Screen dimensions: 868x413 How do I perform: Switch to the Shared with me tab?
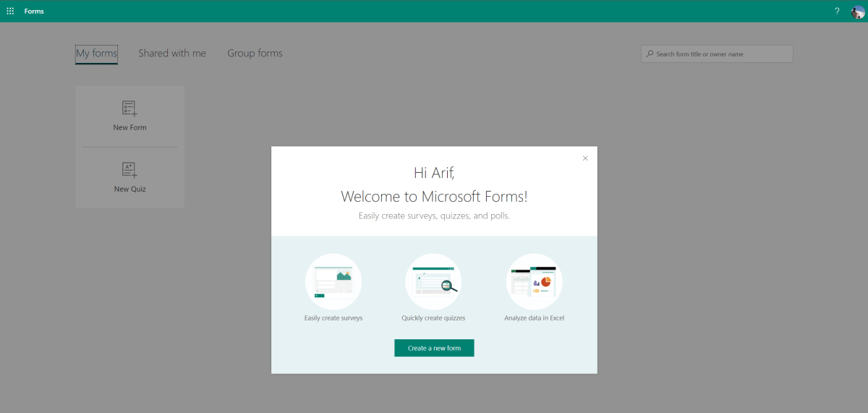(172, 54)
